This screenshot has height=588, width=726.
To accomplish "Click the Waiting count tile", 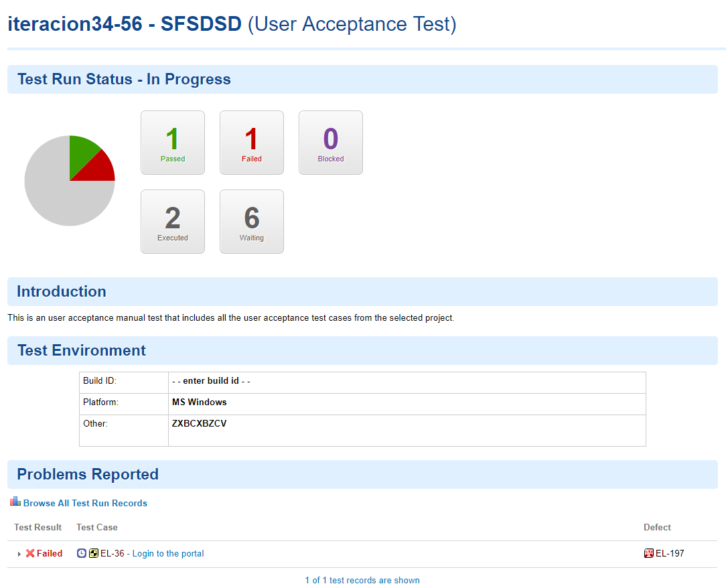I will point(252,222).
